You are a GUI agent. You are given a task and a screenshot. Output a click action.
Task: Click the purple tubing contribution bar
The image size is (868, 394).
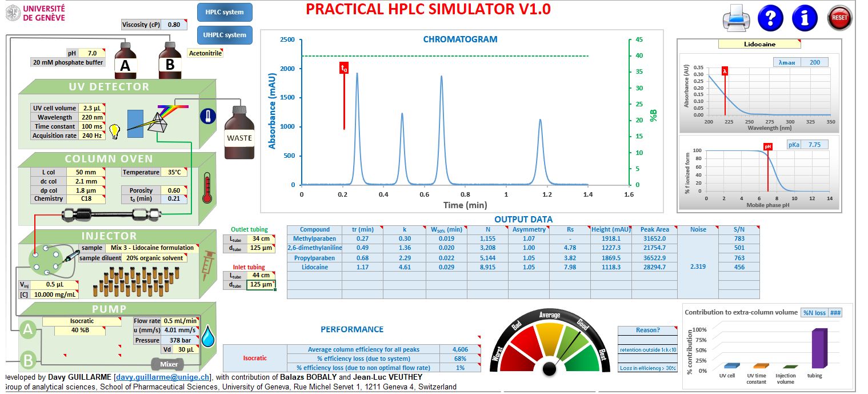tap(819, 348)
